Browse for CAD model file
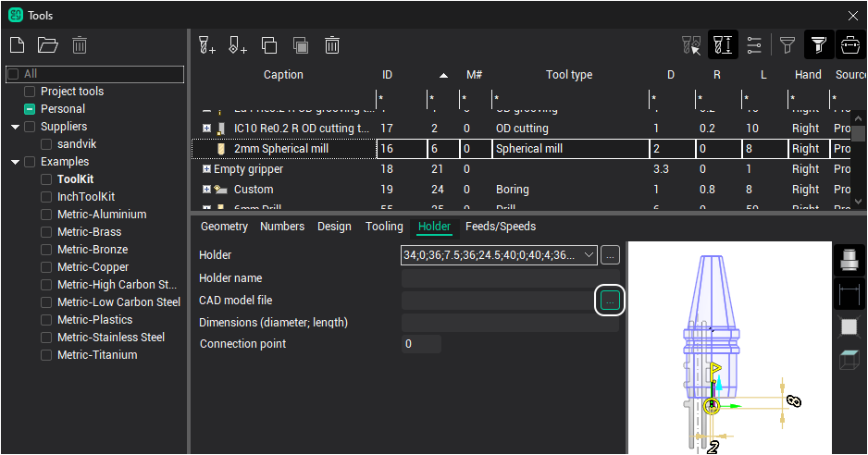Screen dimensions: 868x455 tap(610, 301)
